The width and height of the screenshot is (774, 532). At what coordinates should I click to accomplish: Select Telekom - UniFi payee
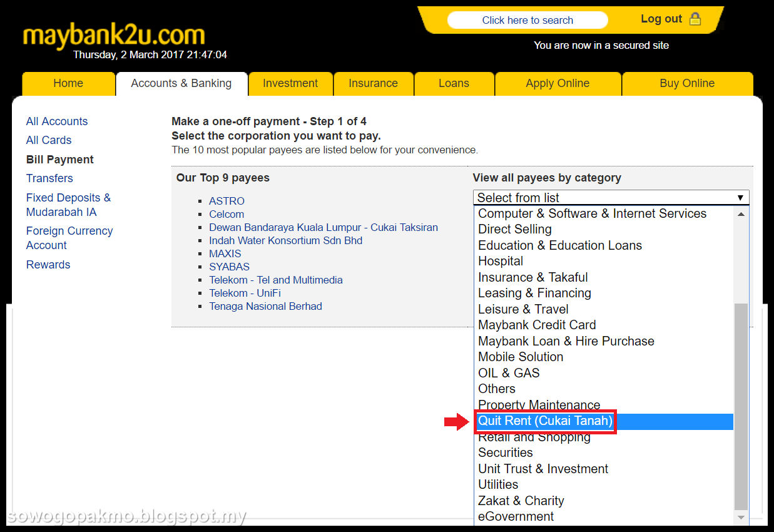coord(245,293)
